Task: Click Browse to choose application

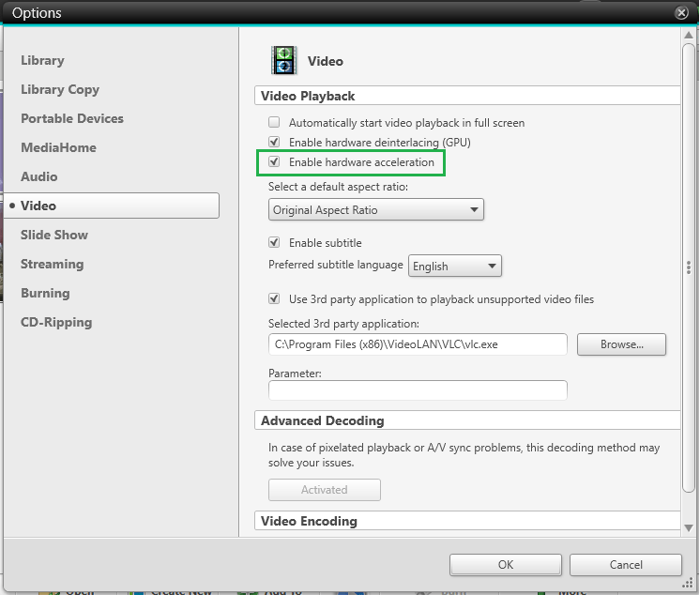Action: click(x=621, y=344)
